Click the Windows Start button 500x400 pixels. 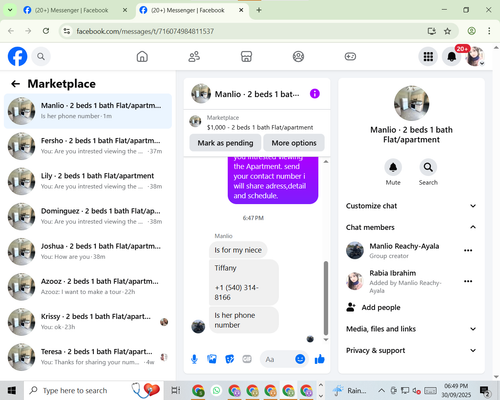(12, 390)
